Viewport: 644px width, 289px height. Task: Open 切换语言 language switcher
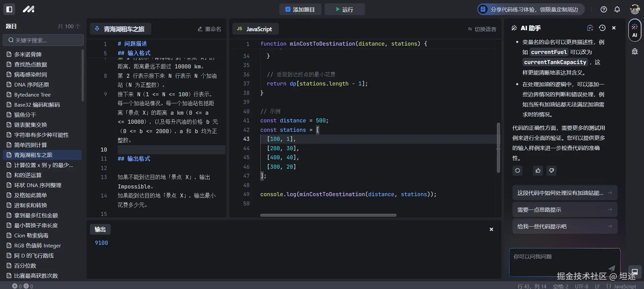pos(482,29)
